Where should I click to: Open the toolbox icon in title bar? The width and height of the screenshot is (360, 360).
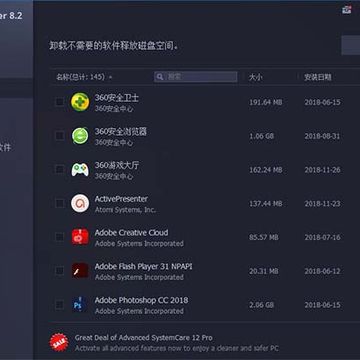pos(347,10)
